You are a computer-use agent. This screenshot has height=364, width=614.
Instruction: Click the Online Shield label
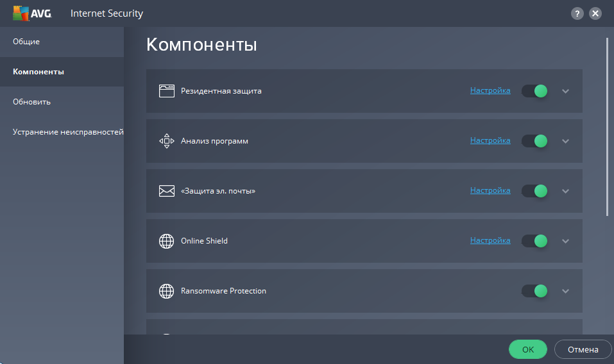tap(204, 241)
